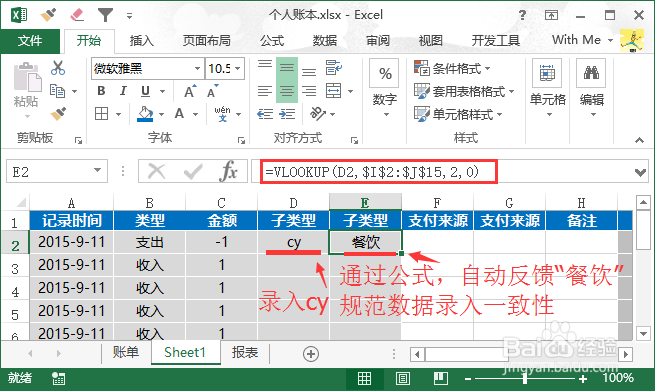Click the filter funnel in Quick Access Toolbar
Viewport: 655px width, 391px height.
click(x=105, y=15)
